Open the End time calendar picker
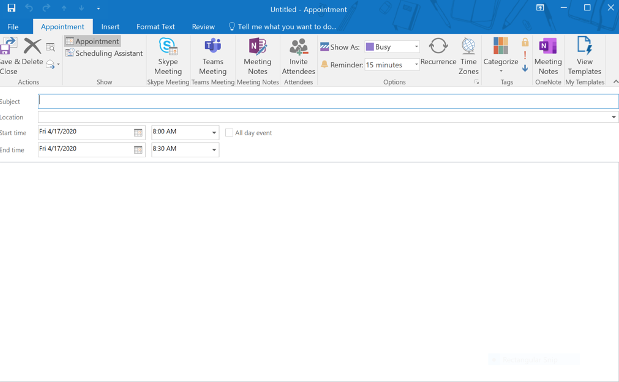 138,150
